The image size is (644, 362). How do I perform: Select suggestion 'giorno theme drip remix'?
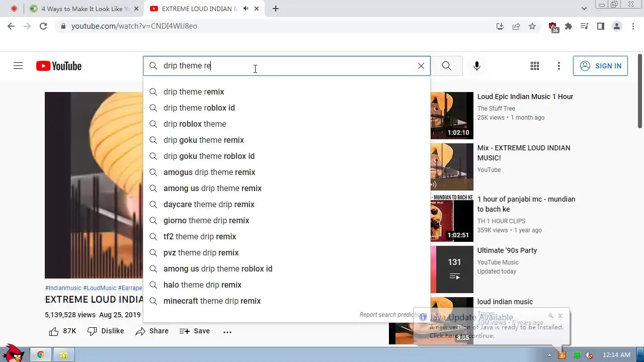pos(287,220)
